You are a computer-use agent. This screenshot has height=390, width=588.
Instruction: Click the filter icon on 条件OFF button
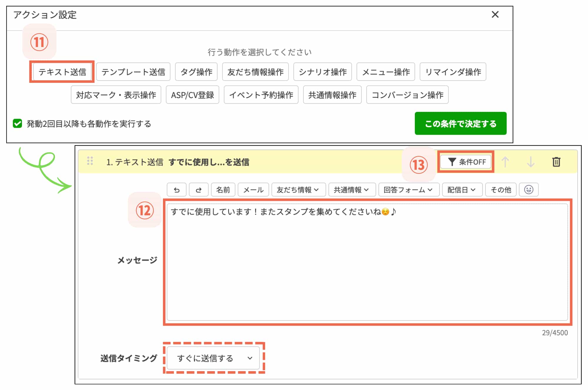452,162
